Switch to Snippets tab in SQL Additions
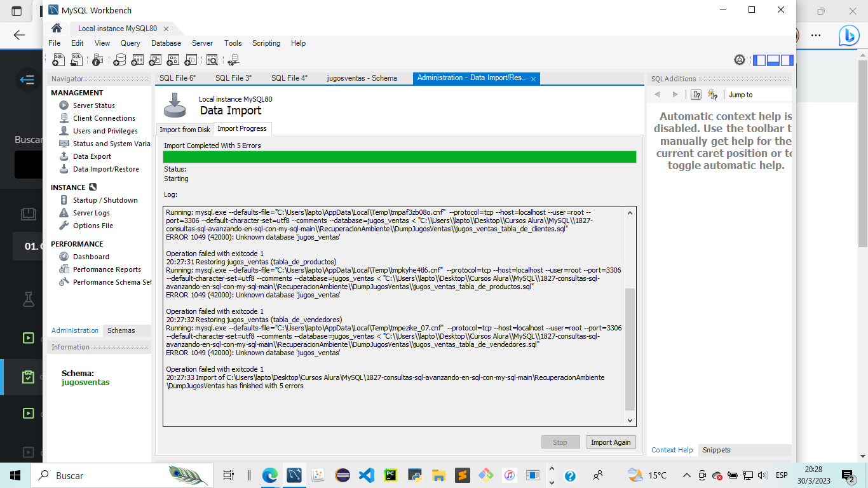This screenshot has width=868, height=488. (716, 450)
